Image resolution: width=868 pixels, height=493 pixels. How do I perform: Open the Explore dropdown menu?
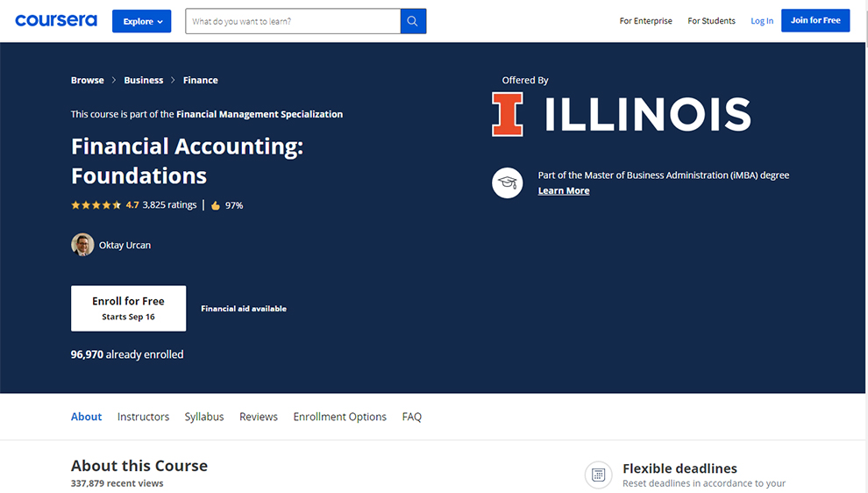(x=142, y=21)
